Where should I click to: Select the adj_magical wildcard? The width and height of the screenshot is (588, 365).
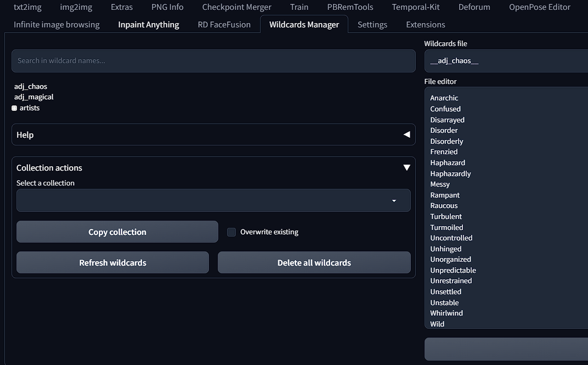coord(34,97)
